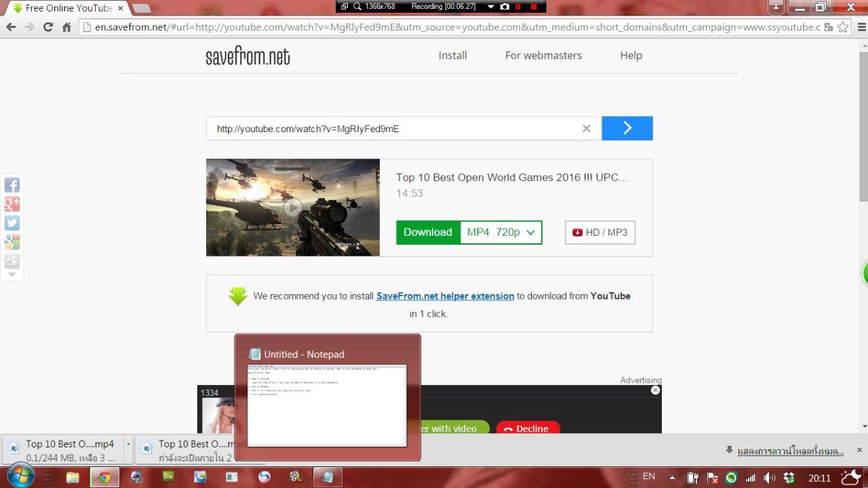Viewport: 868px width, 488px height.
Task: Click the HD / MP3 button
Action: click(600, 232)
